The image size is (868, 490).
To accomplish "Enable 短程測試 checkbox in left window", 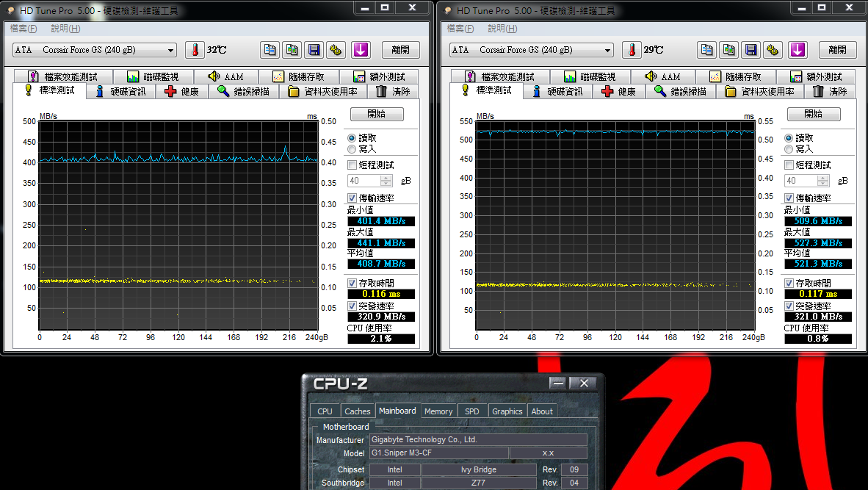I will click(x=352, y=165).
